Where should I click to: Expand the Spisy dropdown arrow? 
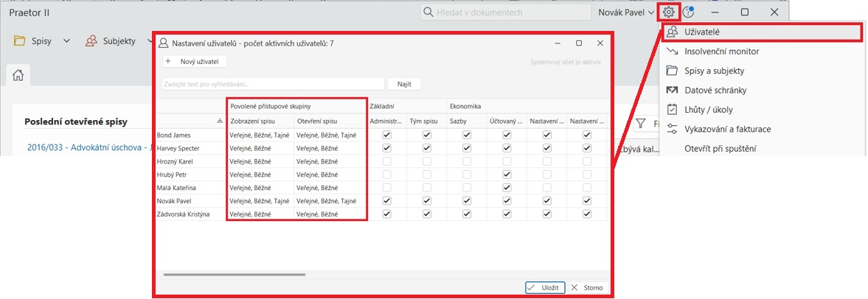tap(67, 41)
